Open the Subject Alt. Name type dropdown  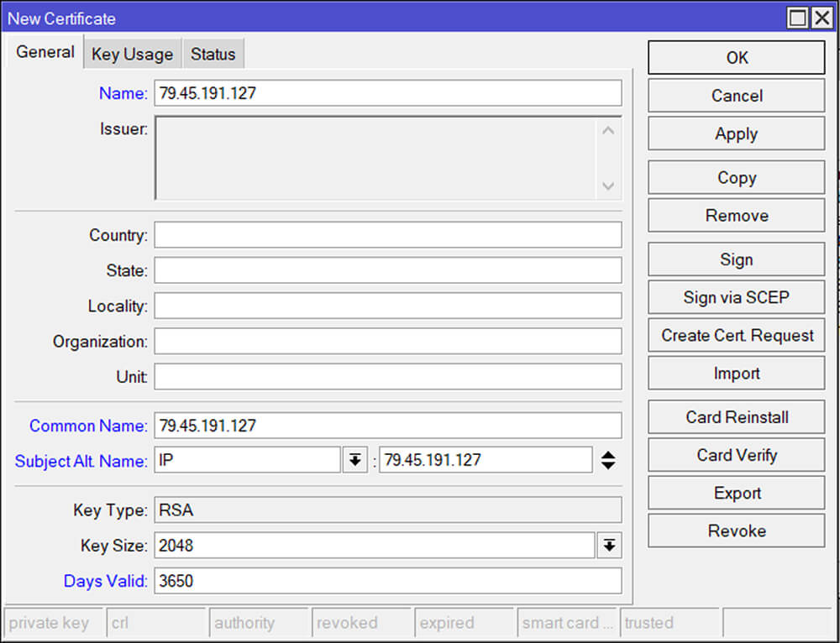coord(354,460)
